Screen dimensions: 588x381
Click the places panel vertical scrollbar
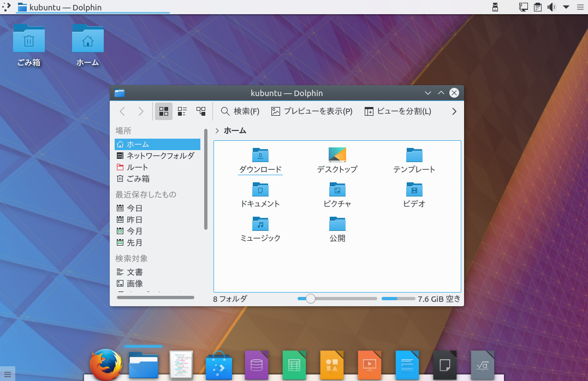tap(205, 179)
